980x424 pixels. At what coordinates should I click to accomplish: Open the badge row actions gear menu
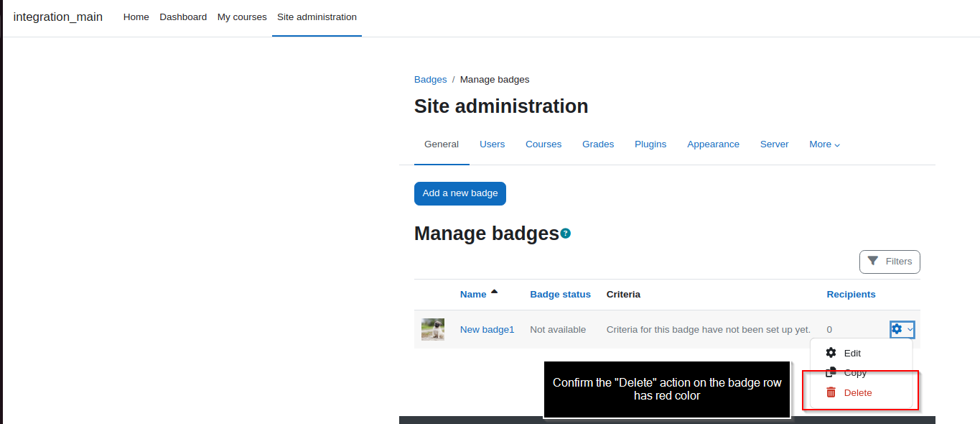tap(902, 329)
